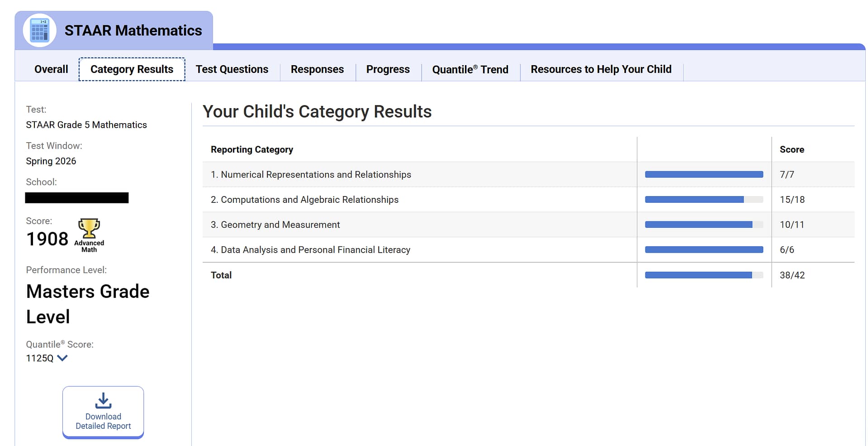This screenshot has height=446, width=868.
Task: Click the Score column header
Action: coord(792,149)
